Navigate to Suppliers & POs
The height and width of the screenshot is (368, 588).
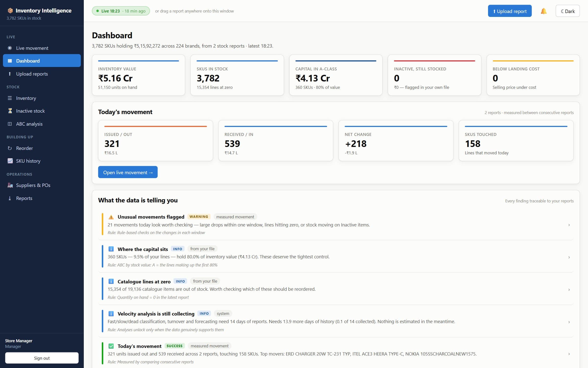click(x=42, y=185)
